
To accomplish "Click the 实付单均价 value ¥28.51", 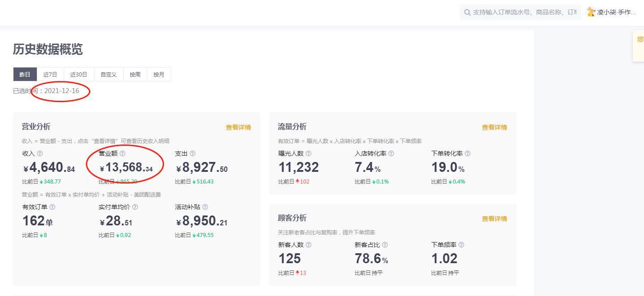I will [116, 221].
